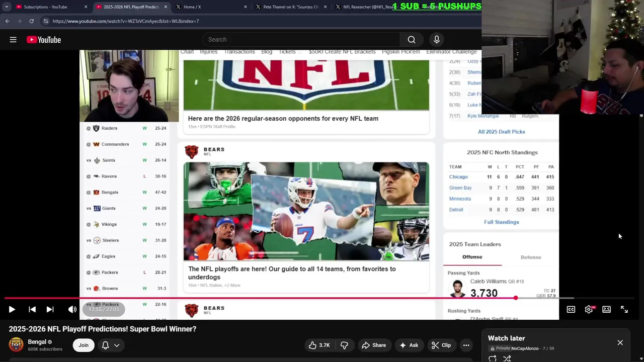Image resolution: width=644 pixels, height=362 pixels.
Task: Switch to the Pete Thamel on X tab
Action: pos(291,7)
